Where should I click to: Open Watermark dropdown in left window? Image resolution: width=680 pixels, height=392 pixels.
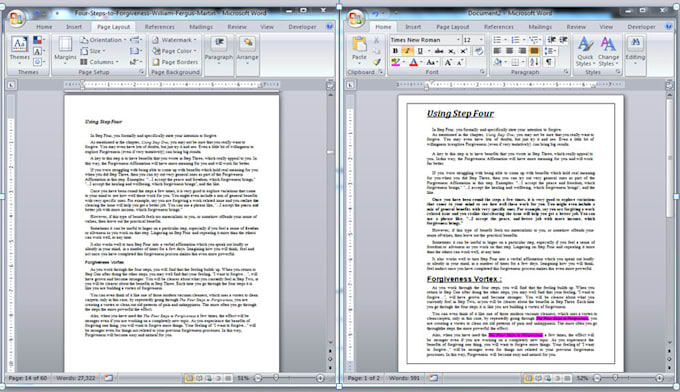click(x=174, y=39)
